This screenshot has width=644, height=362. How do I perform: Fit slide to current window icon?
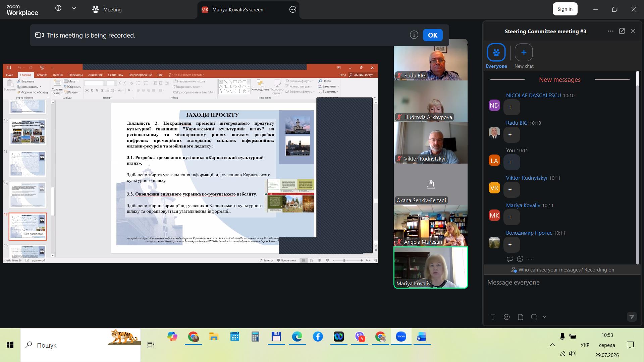tap(375, 260)
